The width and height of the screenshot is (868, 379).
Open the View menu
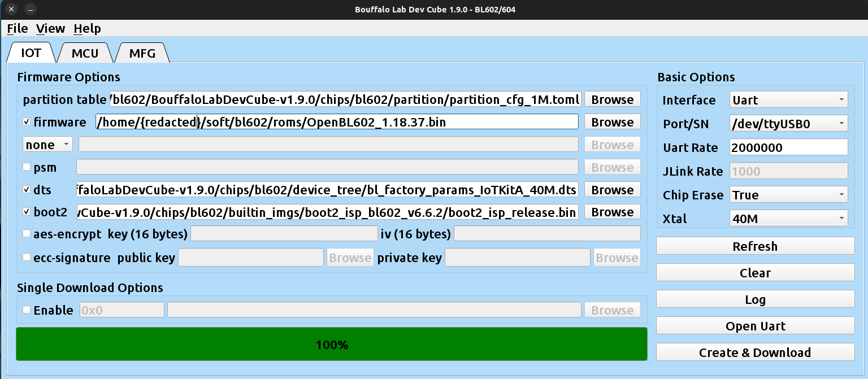coord(50,28)
